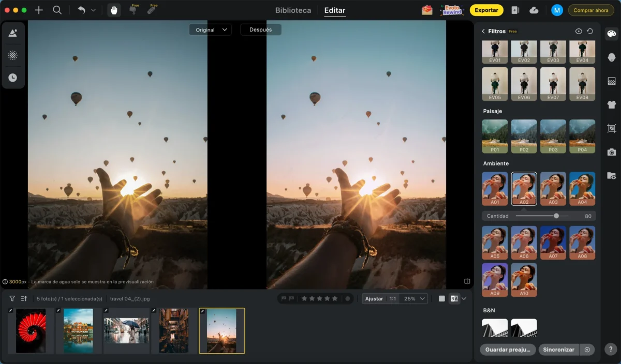Select the Editar tab
The width and height of the screenshot is (621, 364).
pos(335,10)
